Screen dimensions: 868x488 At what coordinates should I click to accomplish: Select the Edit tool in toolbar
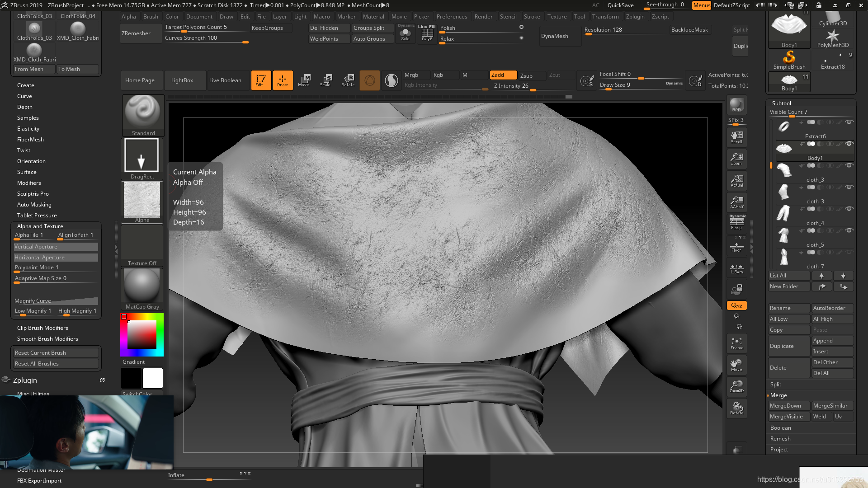tap(260, 80)
